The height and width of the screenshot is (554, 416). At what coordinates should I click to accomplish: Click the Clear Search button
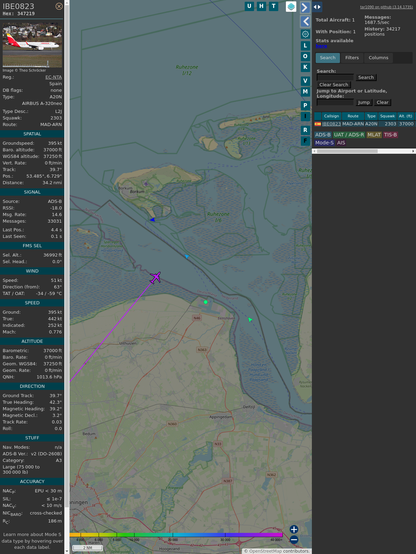334,85
